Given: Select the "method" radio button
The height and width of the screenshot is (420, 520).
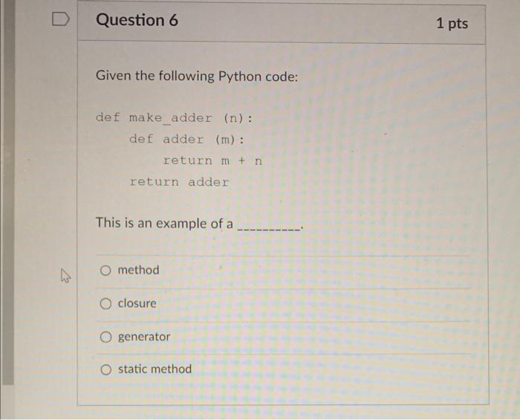Looking at the screenshot, I should pos(105,271).
